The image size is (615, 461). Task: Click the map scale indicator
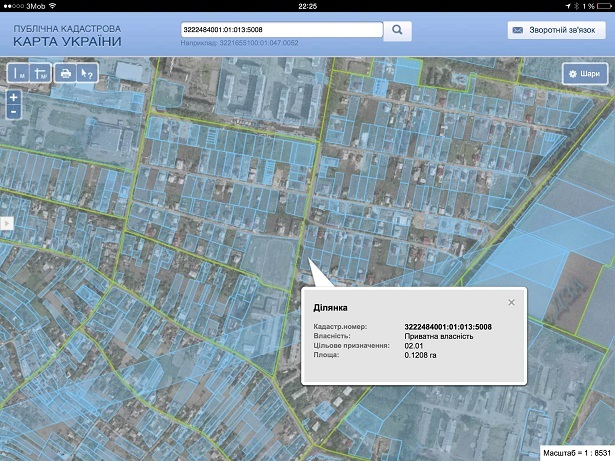pyautogui.click(x=576, y=452)
